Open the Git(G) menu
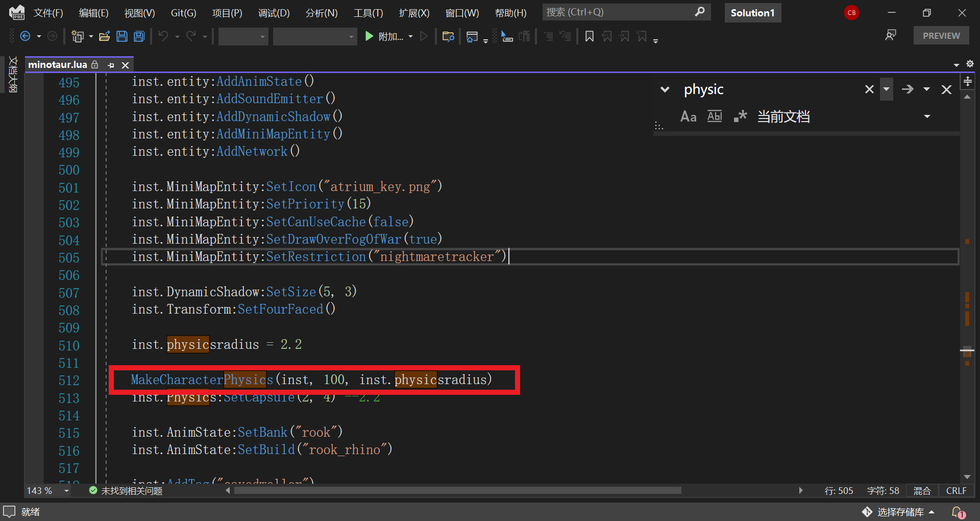 click(x=183, y=13)
